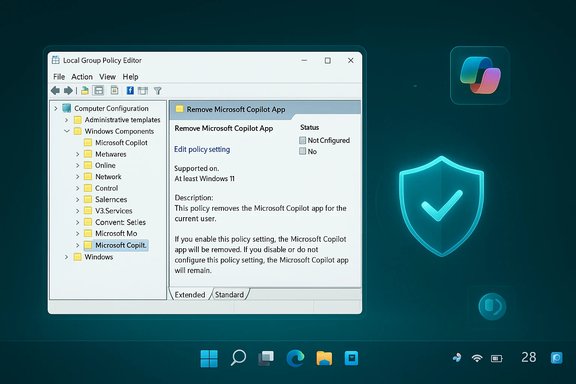Viewport: 576px width, 384px height.
Task: Click the folder icon beside Metwares
Action: pos(88,154)
